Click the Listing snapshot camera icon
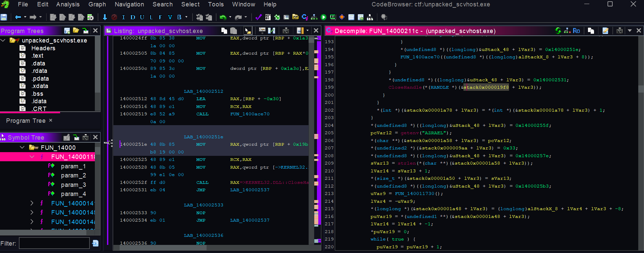The image size is (644, 253). (x=286, y=31)
